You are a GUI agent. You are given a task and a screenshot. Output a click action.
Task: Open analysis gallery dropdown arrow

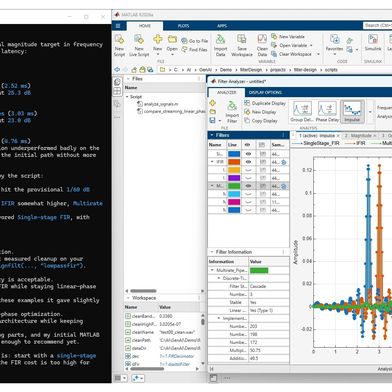(x=370, y=112)
